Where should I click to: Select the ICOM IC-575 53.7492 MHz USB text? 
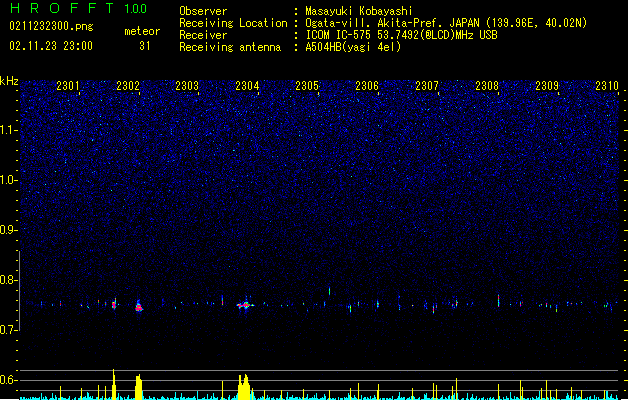pos(401,35)
